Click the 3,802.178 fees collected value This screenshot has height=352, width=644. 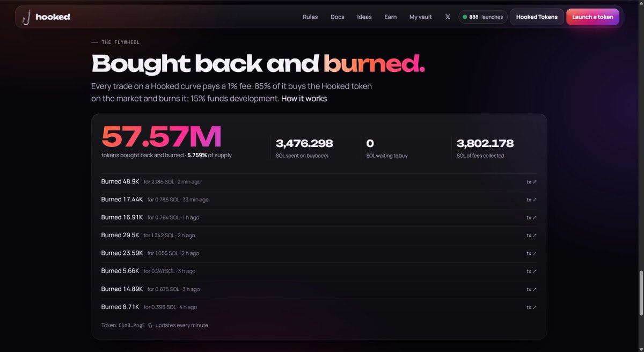click(x=485, y=143)
